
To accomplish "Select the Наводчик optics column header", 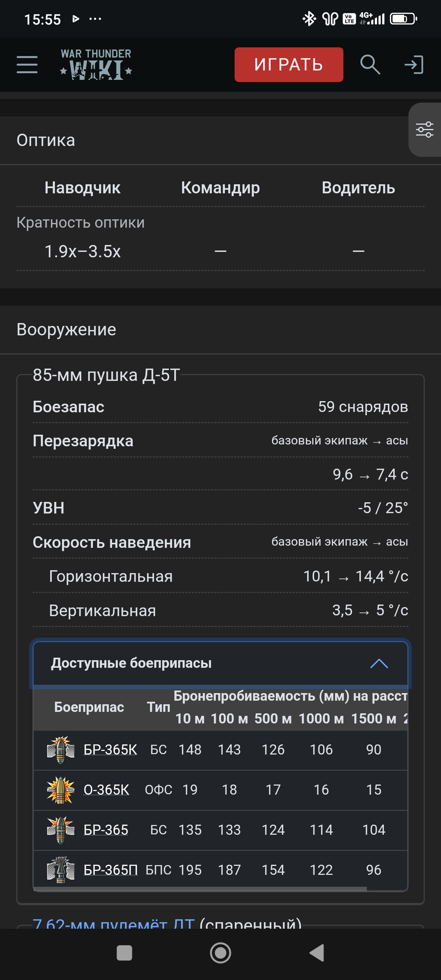I will click(82, 188).
